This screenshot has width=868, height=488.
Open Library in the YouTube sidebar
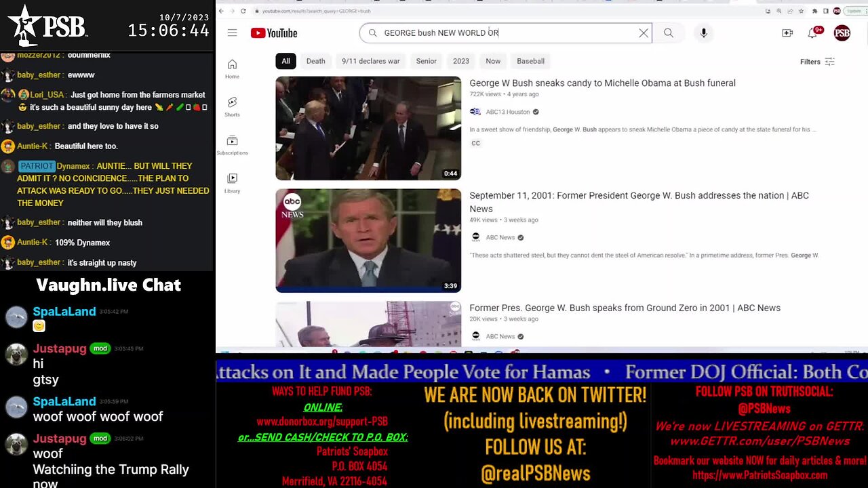pyautogui.click(x=232, y=182)
